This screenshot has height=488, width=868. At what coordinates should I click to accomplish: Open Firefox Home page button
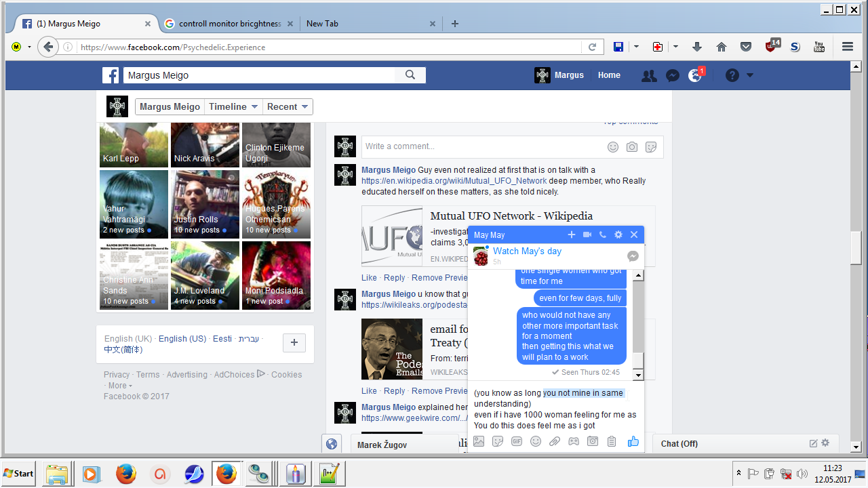pos(722,47)
